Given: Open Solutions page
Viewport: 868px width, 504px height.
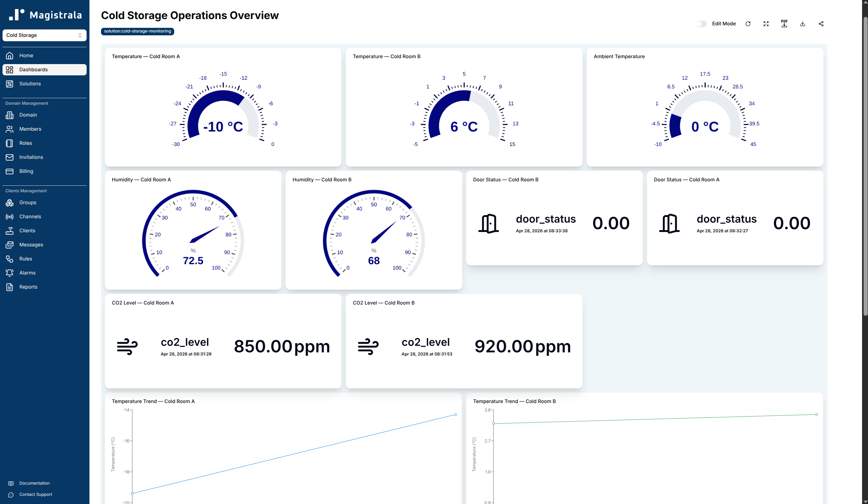Looking at the screenshot, I should coord(44,84).
